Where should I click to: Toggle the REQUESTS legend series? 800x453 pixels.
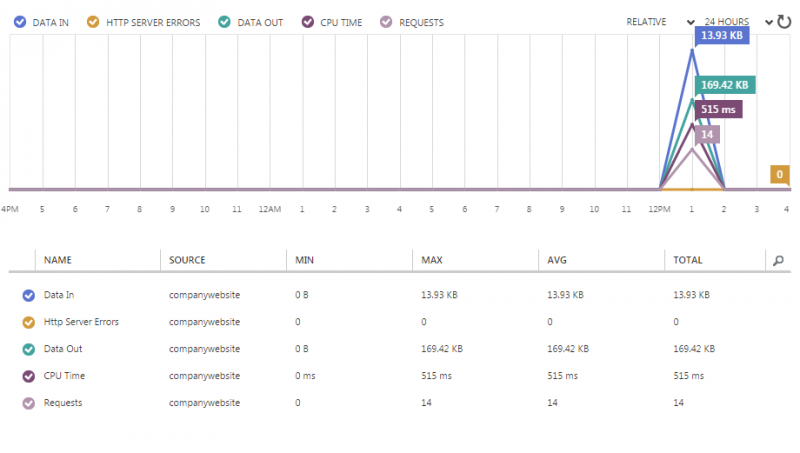[x=413, y=22]
